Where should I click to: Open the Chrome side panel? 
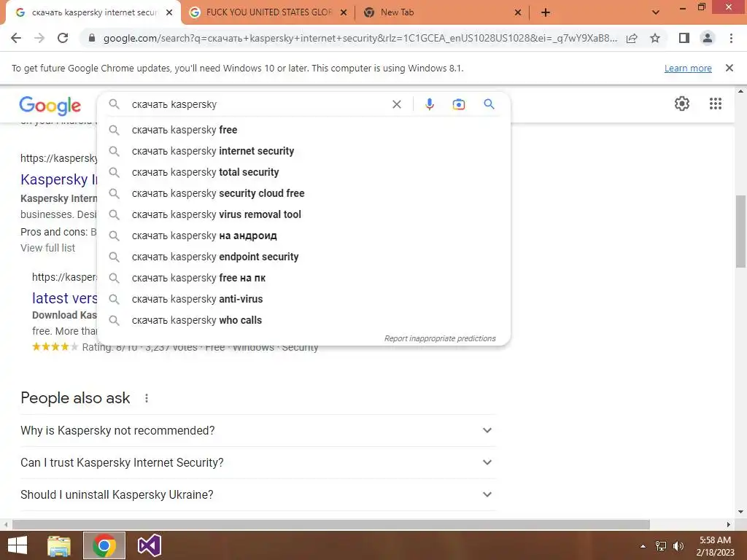click(x=684, y=38)
